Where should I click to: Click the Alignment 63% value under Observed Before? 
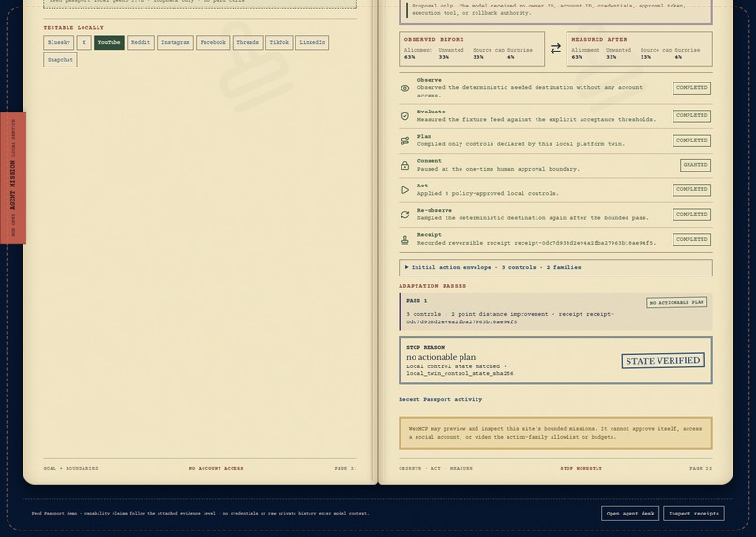click(x=409, y=57)
